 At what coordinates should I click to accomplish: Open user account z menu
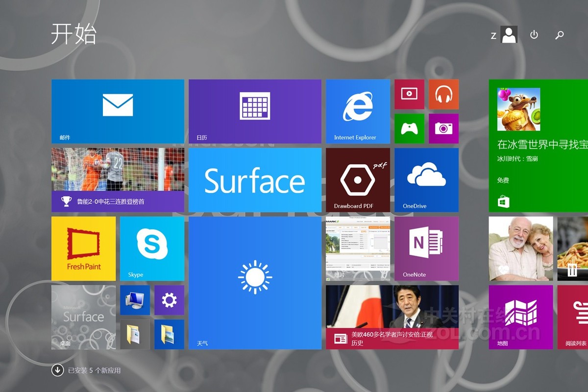coord(506,35)
